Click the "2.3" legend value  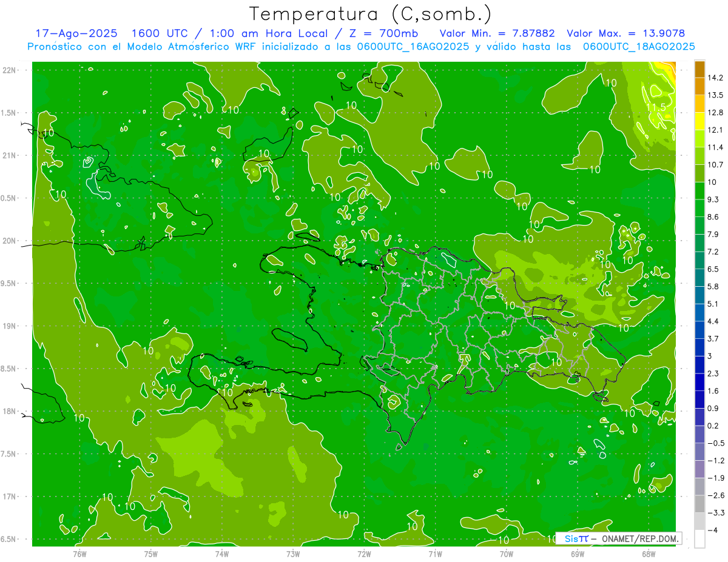[x=713, y=373]
